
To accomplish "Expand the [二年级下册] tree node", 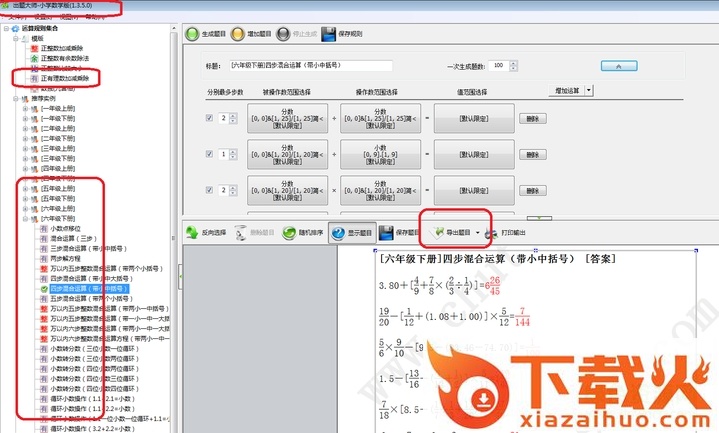I will 26,139.
